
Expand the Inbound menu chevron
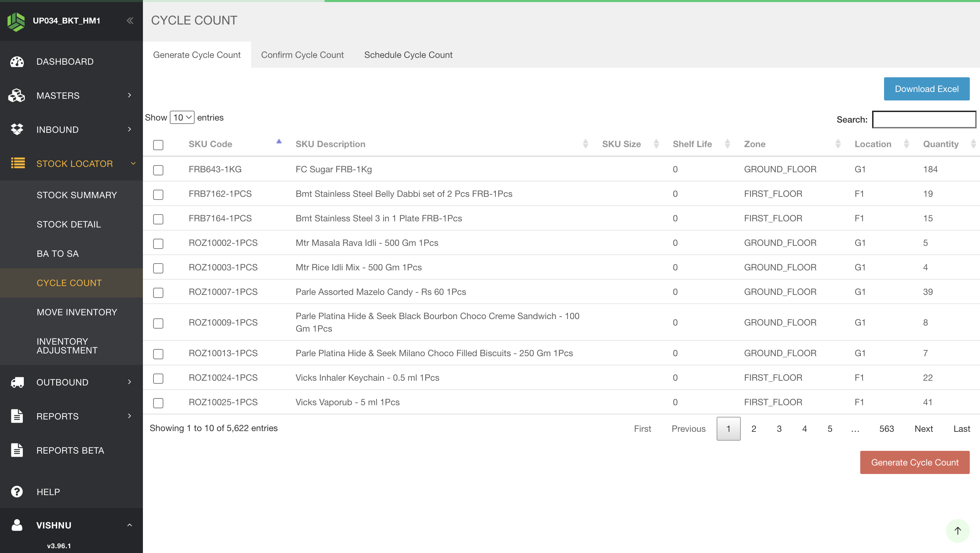[129, 129]
